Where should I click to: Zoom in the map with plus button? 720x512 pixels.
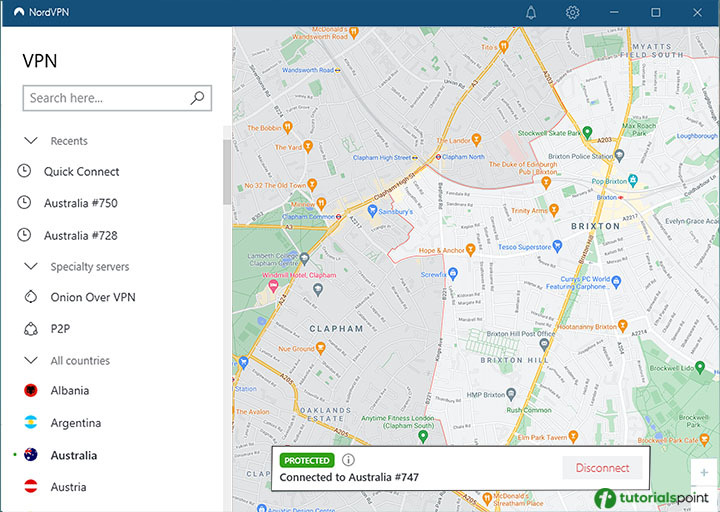pos(703,473)
